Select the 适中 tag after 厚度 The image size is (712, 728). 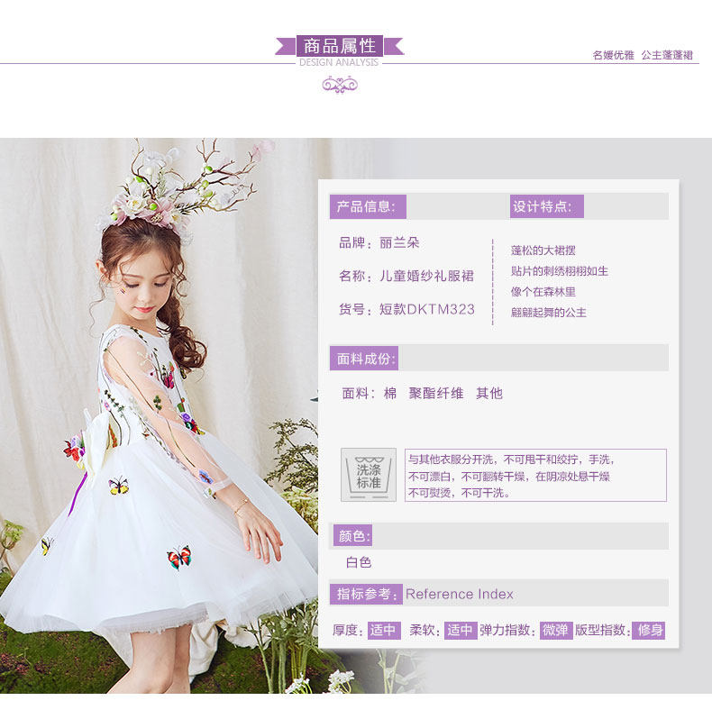click(384, 630)
